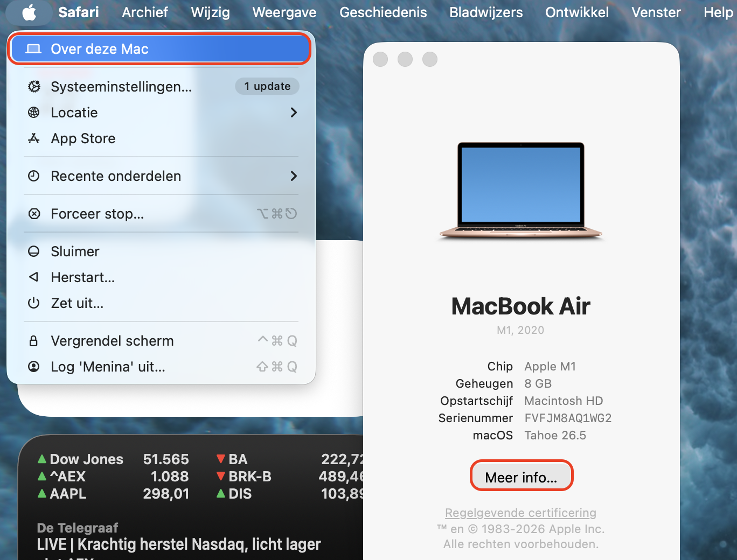This screenshot has width=737, height=560.
Task: Click the Sluimer sleep icon
Action: tap(34, 251)
